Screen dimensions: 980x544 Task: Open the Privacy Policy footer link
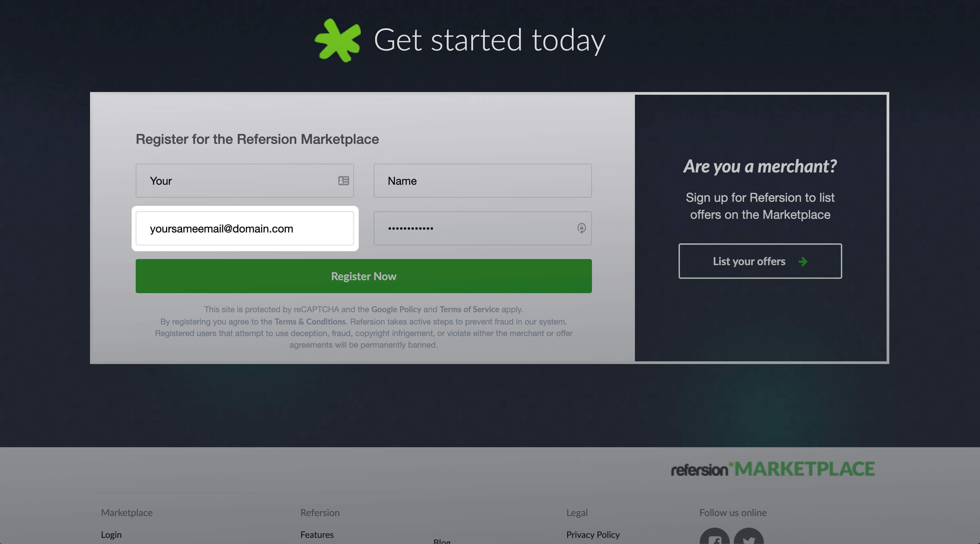tap(593, 534)
